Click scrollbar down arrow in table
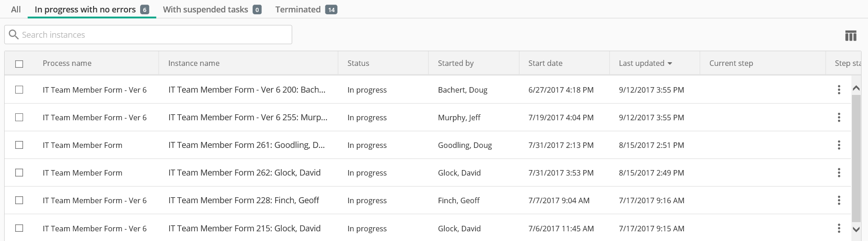The height and width of the screenshot is (241, 868). [856, 229]
